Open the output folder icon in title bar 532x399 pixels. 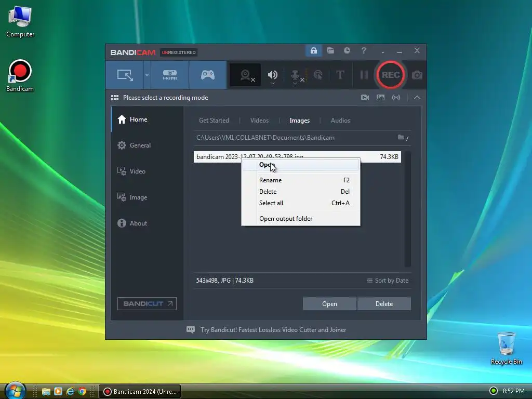[x=330, y=51]
